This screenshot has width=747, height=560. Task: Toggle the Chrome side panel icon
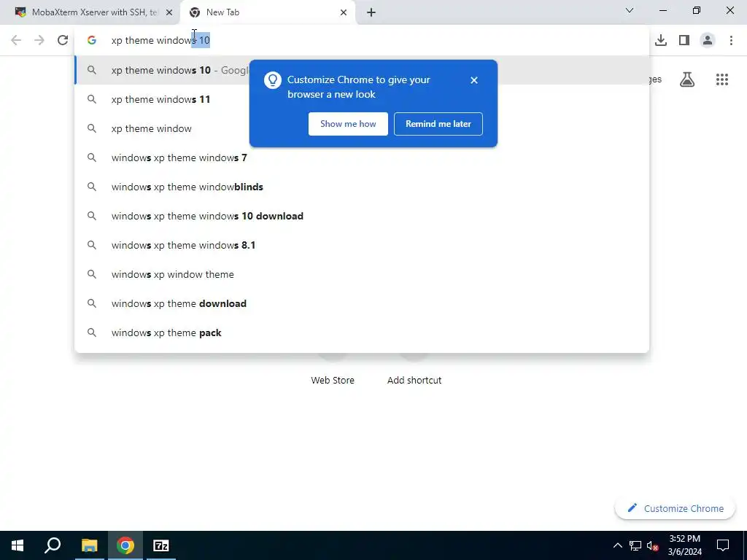coord(684,40)
